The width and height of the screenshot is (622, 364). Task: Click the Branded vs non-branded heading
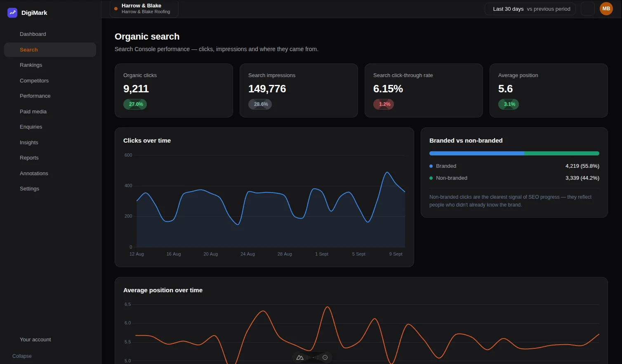coord(466,141)
